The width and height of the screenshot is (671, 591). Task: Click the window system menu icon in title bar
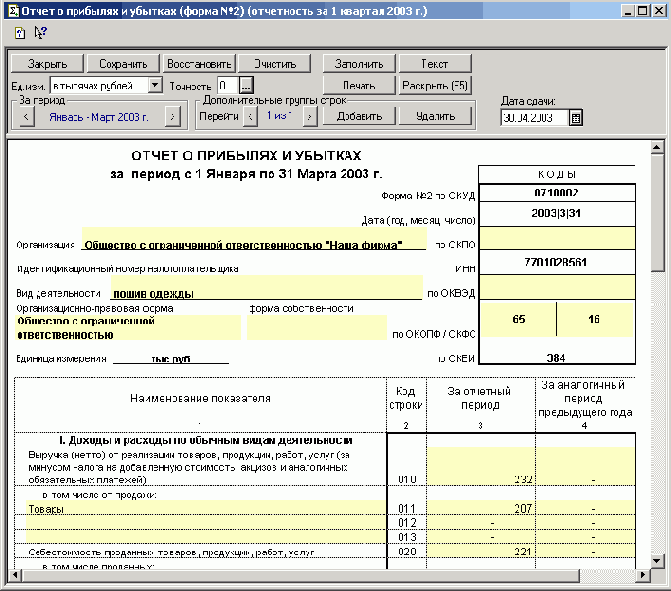click(x=13, y=11)
